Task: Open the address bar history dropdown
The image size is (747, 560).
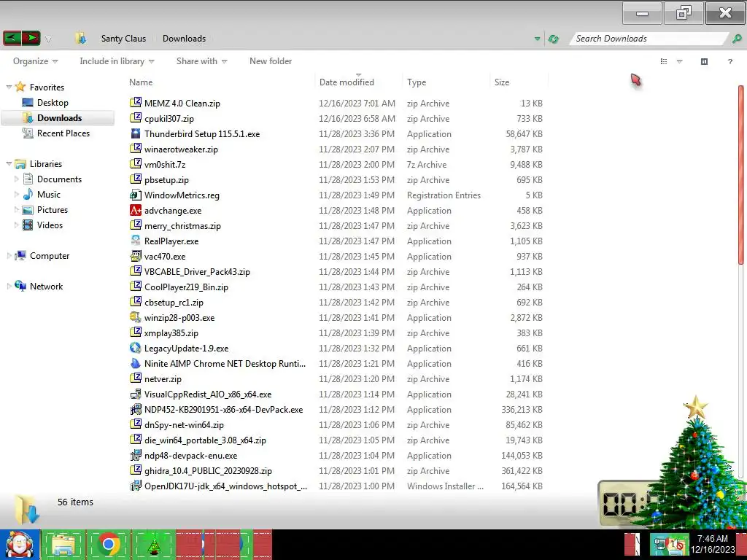Action: 538,39
